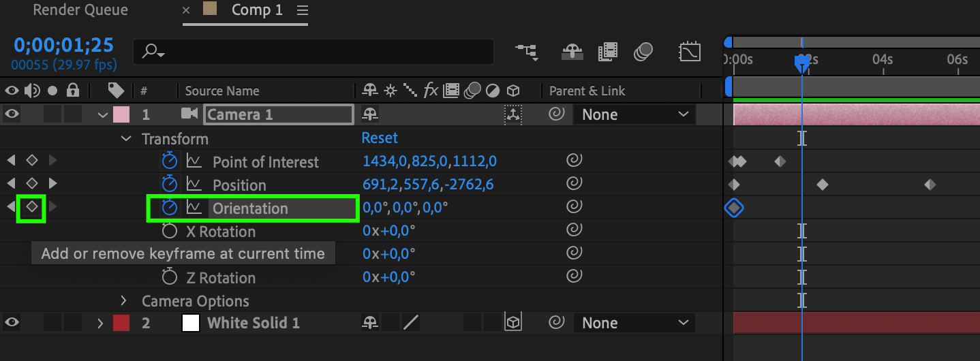Select the Camera 1 layer name

point(279,114)
